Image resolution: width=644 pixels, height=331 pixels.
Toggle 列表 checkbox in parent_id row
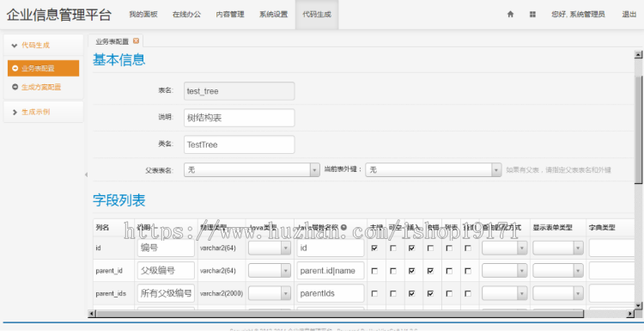pos(449,271)
